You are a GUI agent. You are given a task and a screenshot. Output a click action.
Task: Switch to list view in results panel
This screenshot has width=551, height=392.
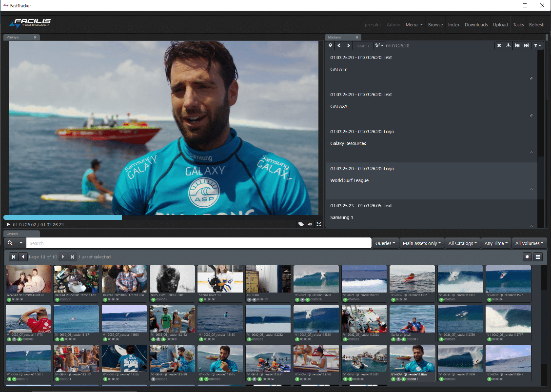click(x=538, y=257)
